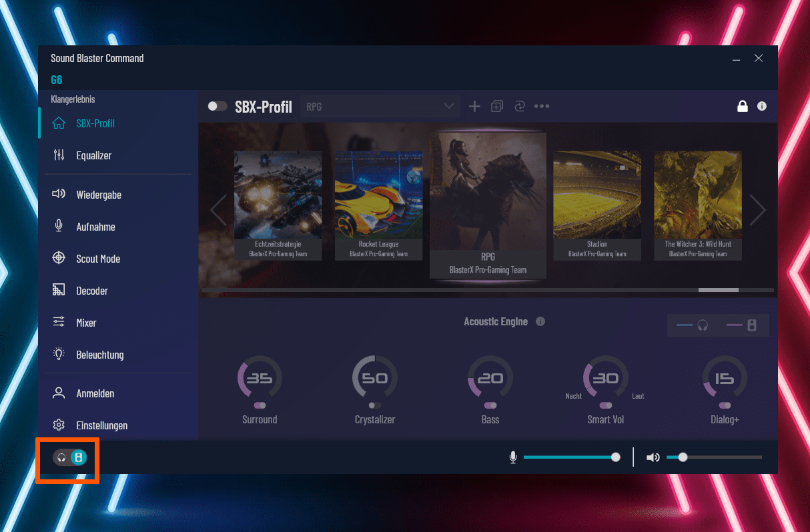Click the lock icon
Screen dimensions: 810x532
[x=742, y=106]
